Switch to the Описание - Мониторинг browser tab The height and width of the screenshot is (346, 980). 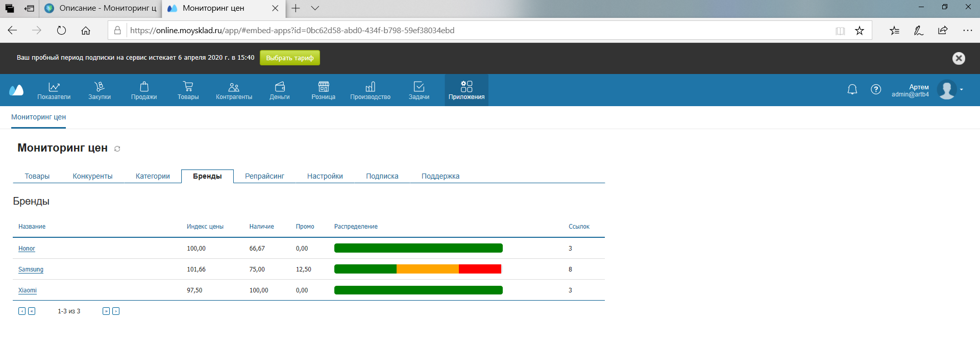click(x=101, y=8)
